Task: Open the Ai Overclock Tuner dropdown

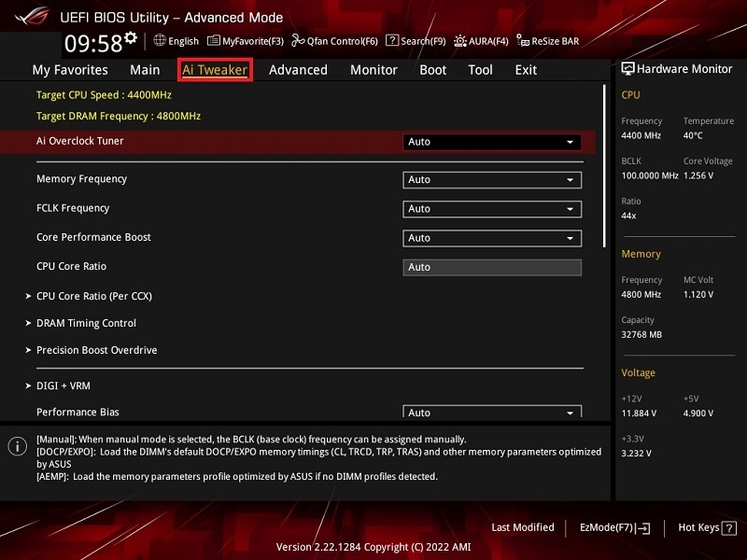Action: [492, 142]
